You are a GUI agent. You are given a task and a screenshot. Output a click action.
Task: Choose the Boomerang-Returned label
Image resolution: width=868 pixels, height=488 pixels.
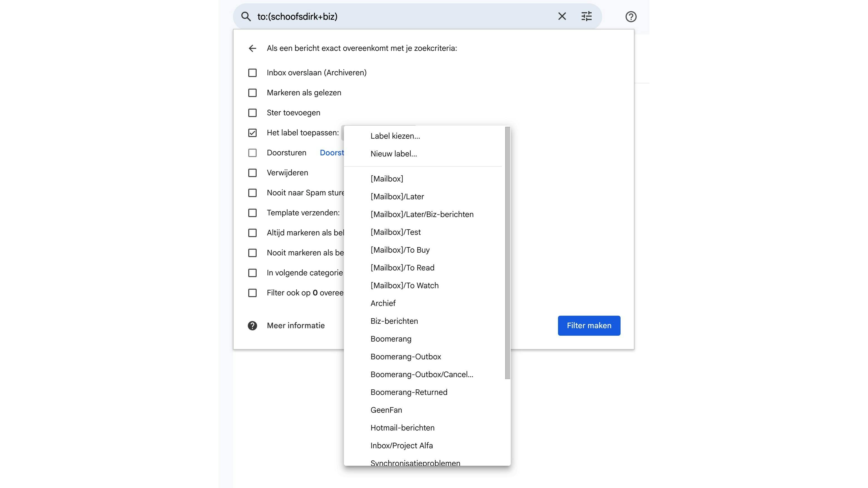pyautogui.click(x=409, y=392)
